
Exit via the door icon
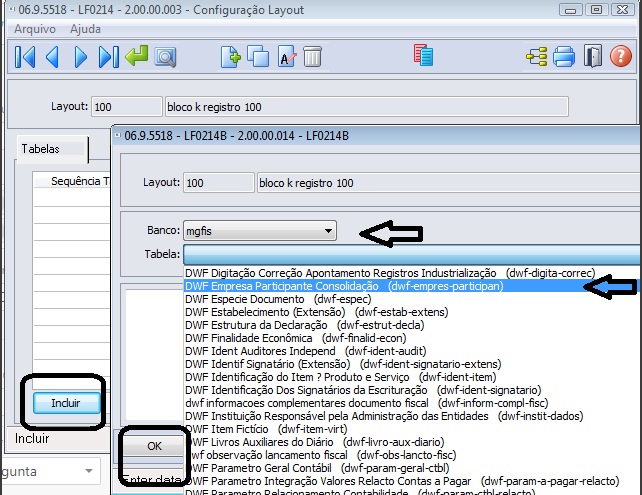pyautogui.click(x=592, y=56)
